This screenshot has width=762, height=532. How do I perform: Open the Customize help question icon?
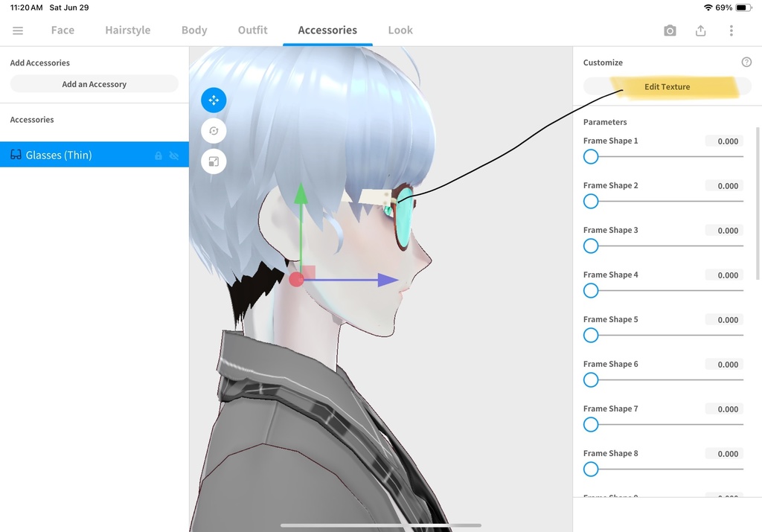pyautogui.click(x=746, y=63)
